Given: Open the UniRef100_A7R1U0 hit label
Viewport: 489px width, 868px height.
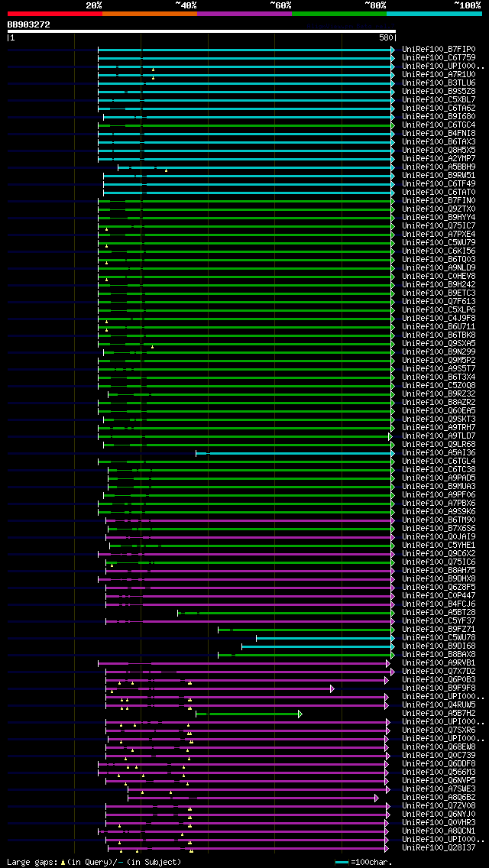Looking at the screenshot, I should click(439, 75).
